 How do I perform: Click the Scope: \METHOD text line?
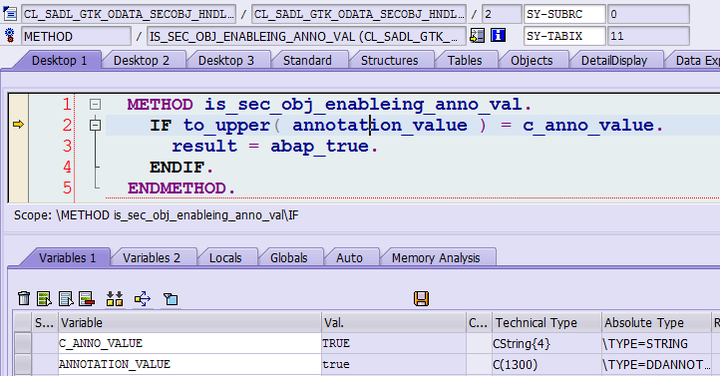click(156, 215)
